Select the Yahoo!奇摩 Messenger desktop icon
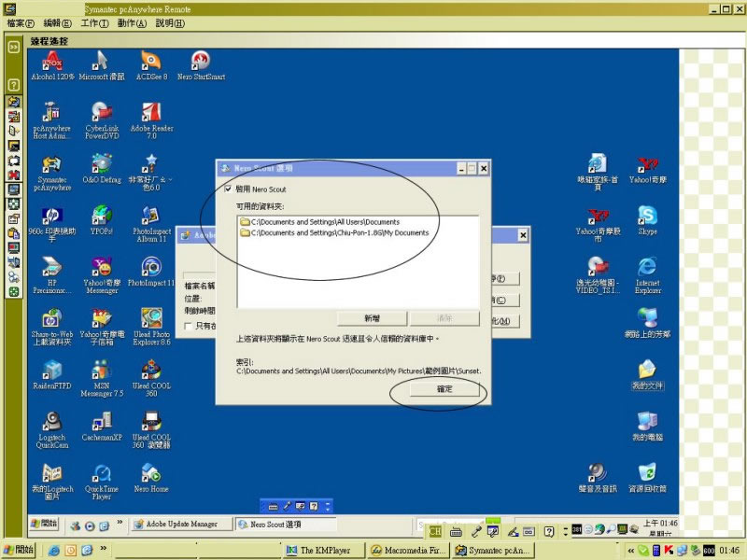The image size is (747, 560). point(102,274)
